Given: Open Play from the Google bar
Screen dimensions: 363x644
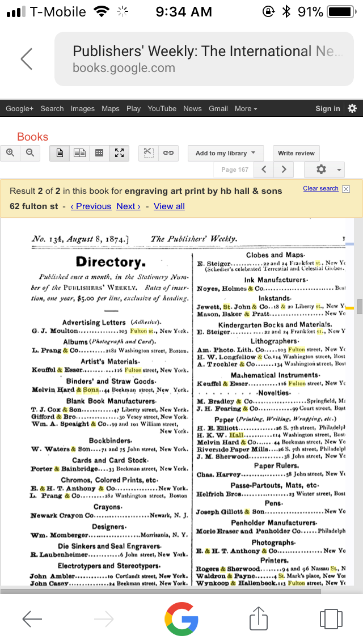Looking at the screenshot, I should coord(133,108).
